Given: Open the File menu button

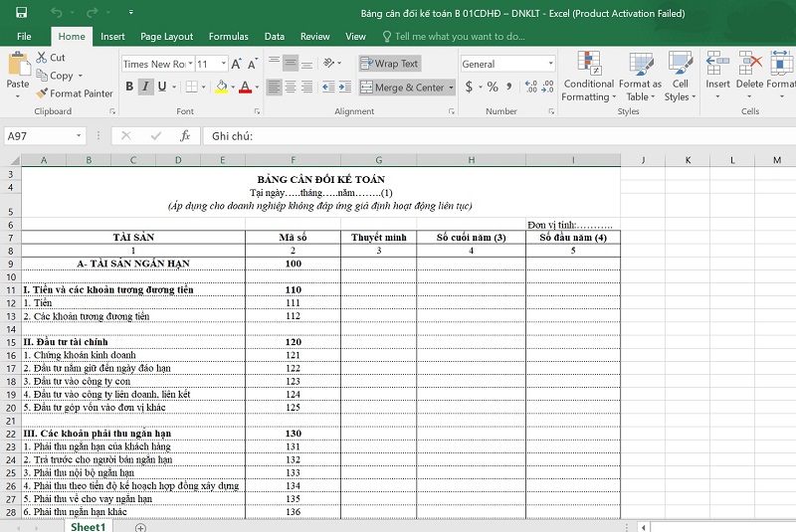Looking at the screenshot, I should coord(24,37).
